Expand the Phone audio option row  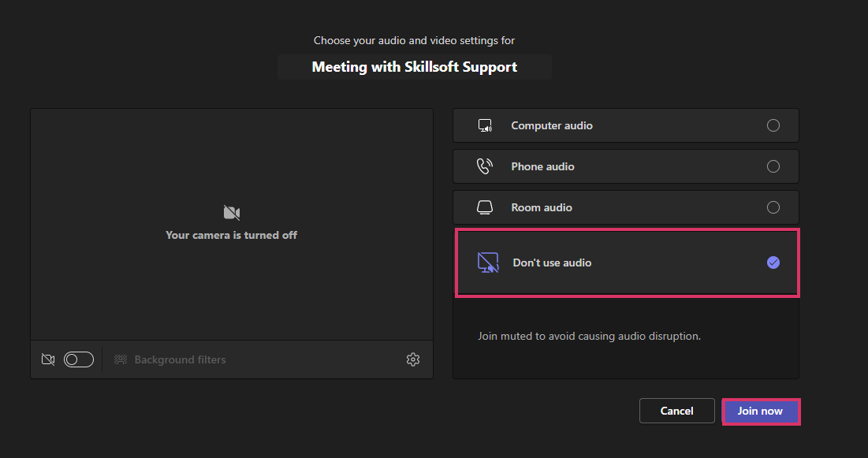625,166
